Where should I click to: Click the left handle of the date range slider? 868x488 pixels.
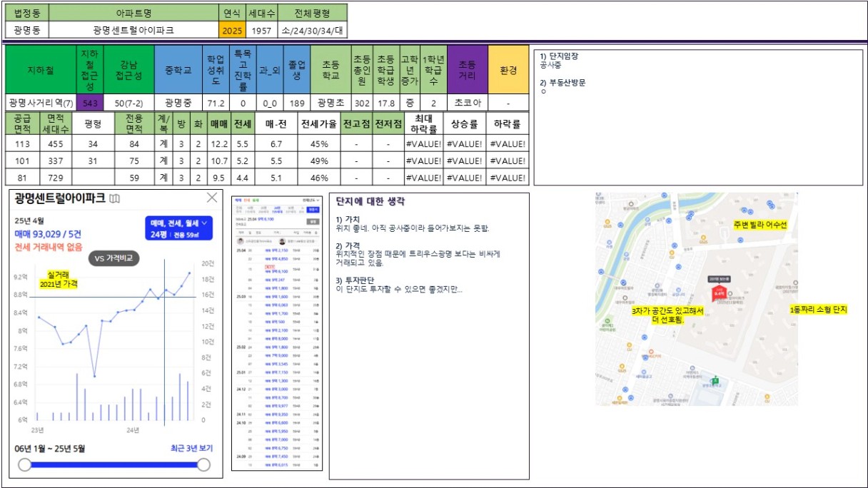(x=25, y=465)
